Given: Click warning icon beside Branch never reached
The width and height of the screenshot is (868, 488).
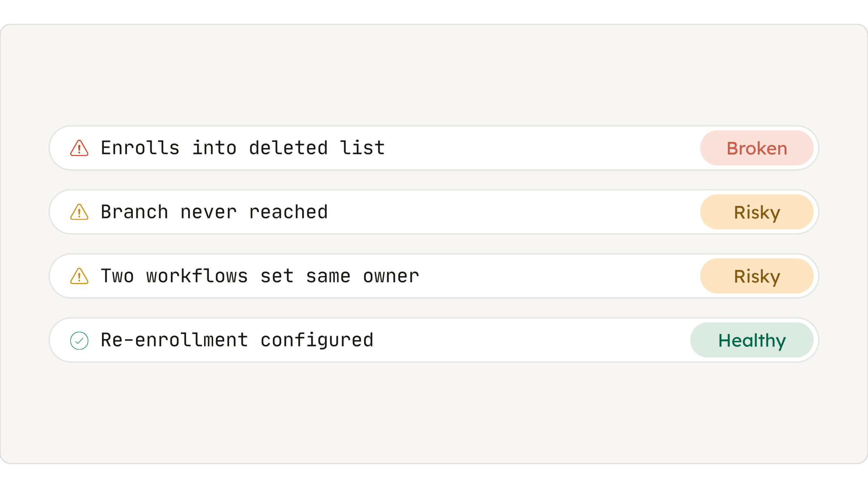Looking at the screenshot, I should [79, 212].
